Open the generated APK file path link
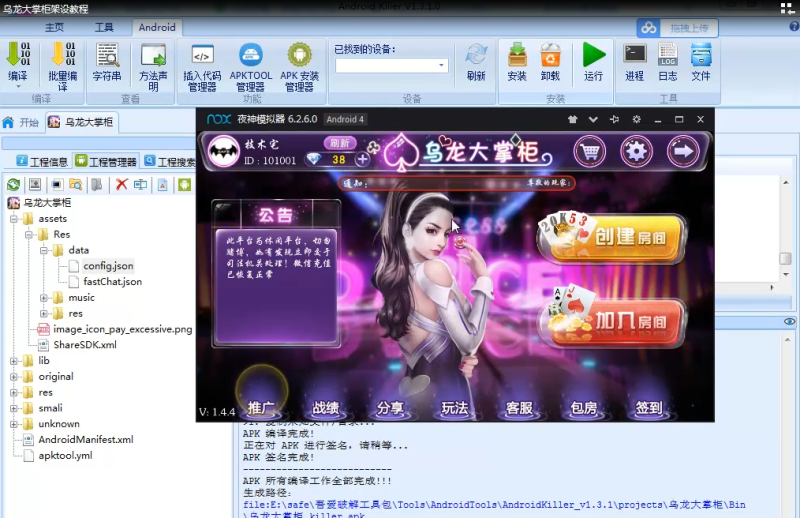 (494, 510)
